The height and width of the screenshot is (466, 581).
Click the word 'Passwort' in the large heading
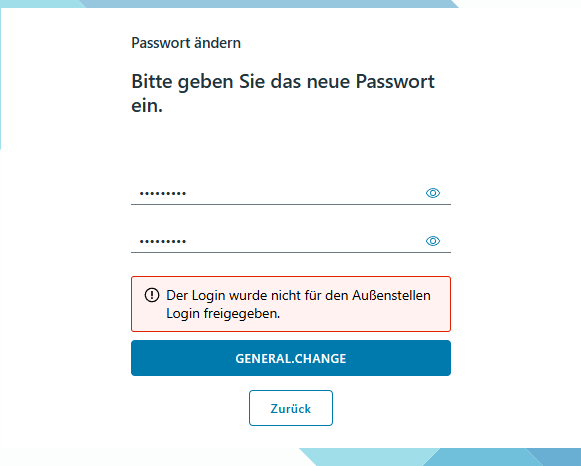click(x=395, y=81)
